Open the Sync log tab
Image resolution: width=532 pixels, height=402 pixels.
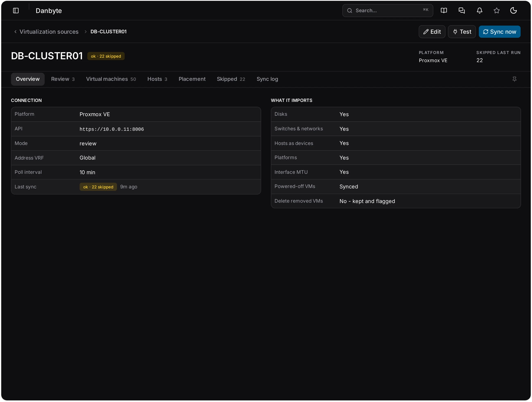coord(267,79)
